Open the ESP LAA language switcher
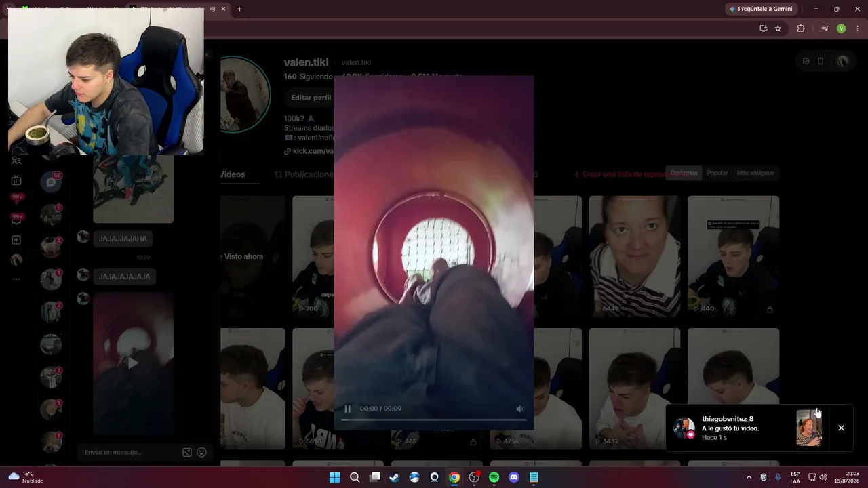 [795, 477]
